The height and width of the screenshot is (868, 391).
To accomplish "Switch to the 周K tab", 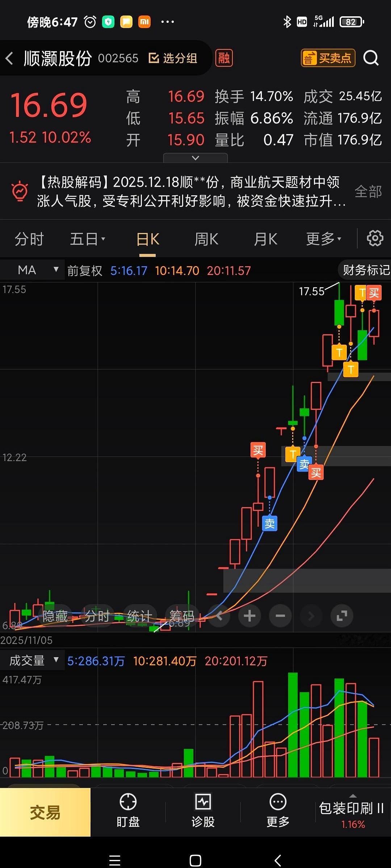I will pyautogui.click(x=206, y=239).
